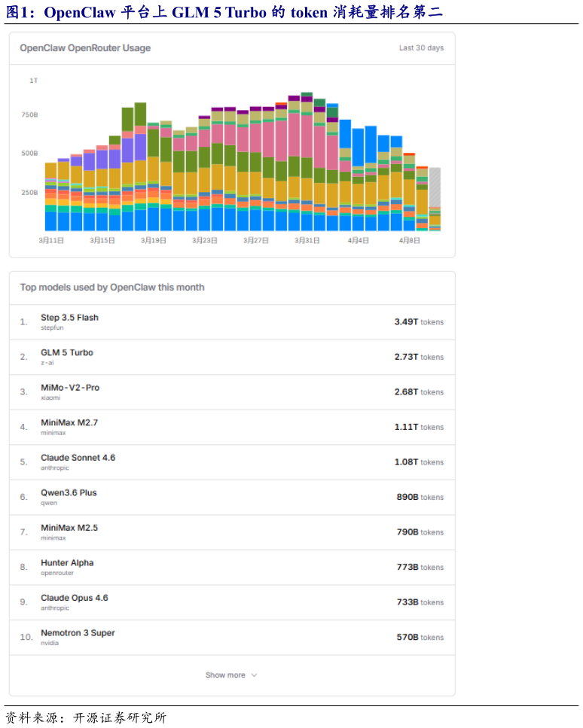Screen dimensions: 583x728
Task: Click Show more below the models list
Action: (231, 675)
